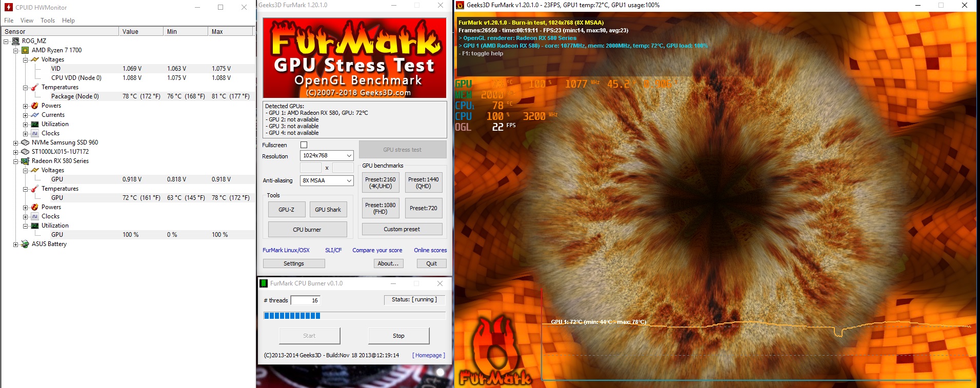Click the Sensor column header

(60, 31)
